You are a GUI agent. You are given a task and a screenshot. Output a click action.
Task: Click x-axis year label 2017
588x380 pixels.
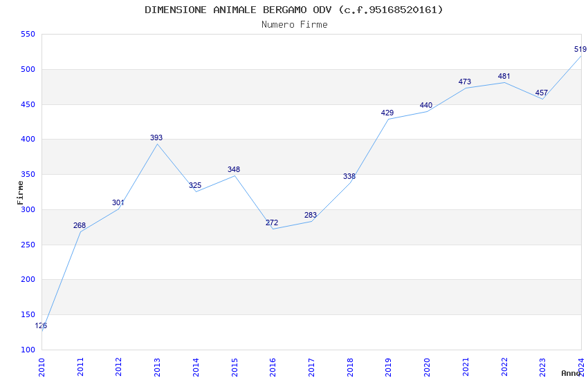tap(311, 367)
